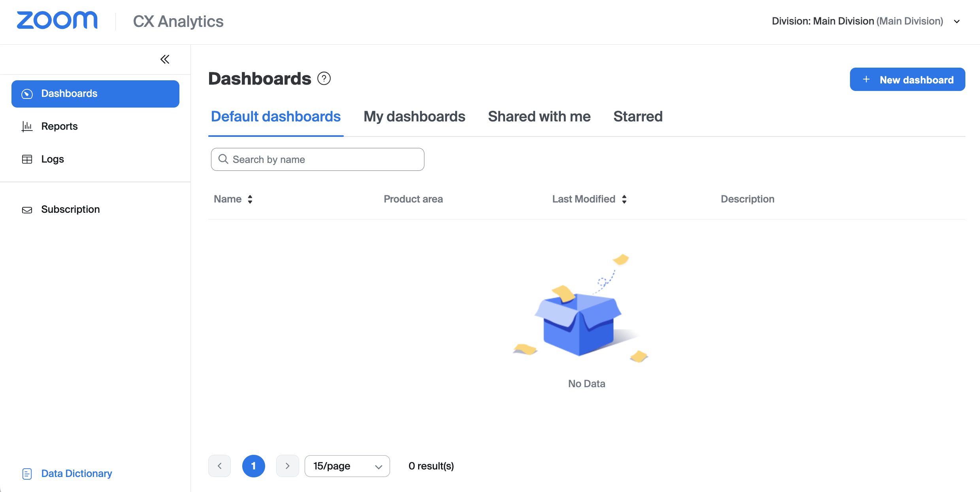Open Subscription via its envelope icon
This screenshot has width=980, height=492.
coord(26,210)
